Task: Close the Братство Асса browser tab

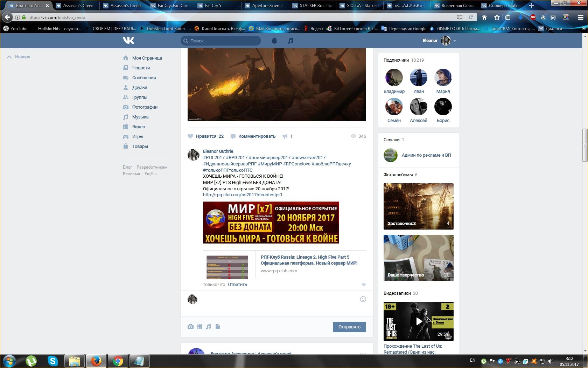Action: click(47, 6)
